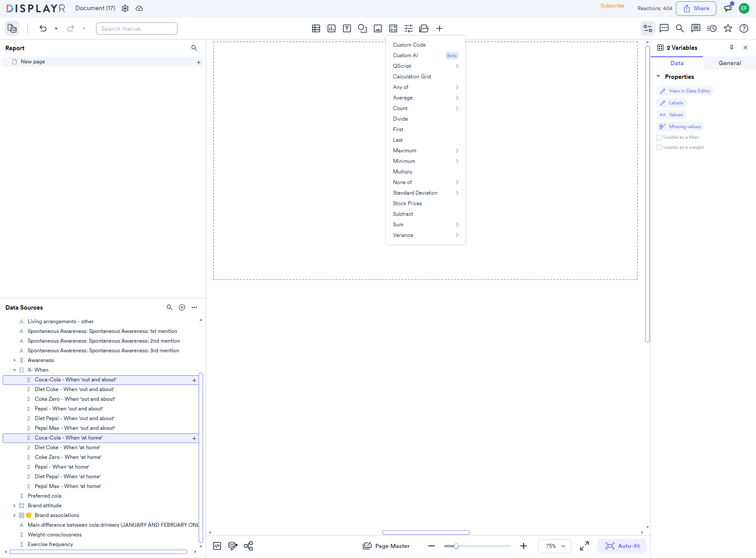The height and width of the screenshot is (558, 756).
Task: Select the shape tool in the toolbar
Action: (x=362, y=28)
